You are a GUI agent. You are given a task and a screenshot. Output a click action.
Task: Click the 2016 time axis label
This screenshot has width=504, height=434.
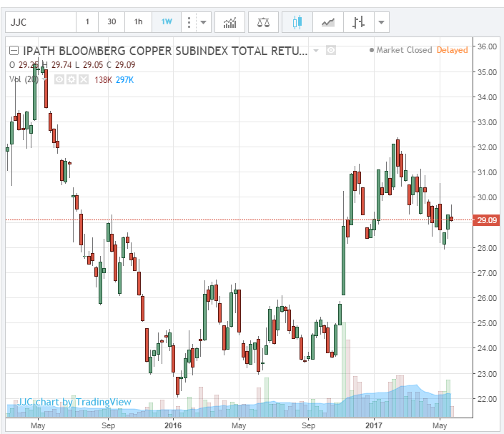[x=173, y=425]
